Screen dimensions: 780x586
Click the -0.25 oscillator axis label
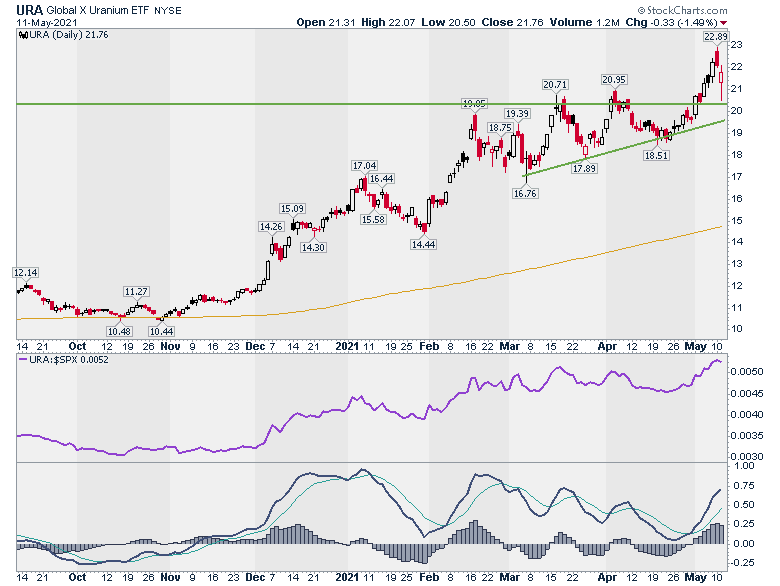tap(741, 563)
